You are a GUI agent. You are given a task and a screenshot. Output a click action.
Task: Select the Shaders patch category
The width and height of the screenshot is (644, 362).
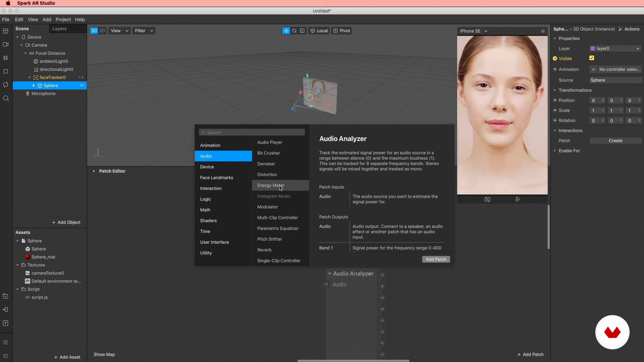point(223,221)
